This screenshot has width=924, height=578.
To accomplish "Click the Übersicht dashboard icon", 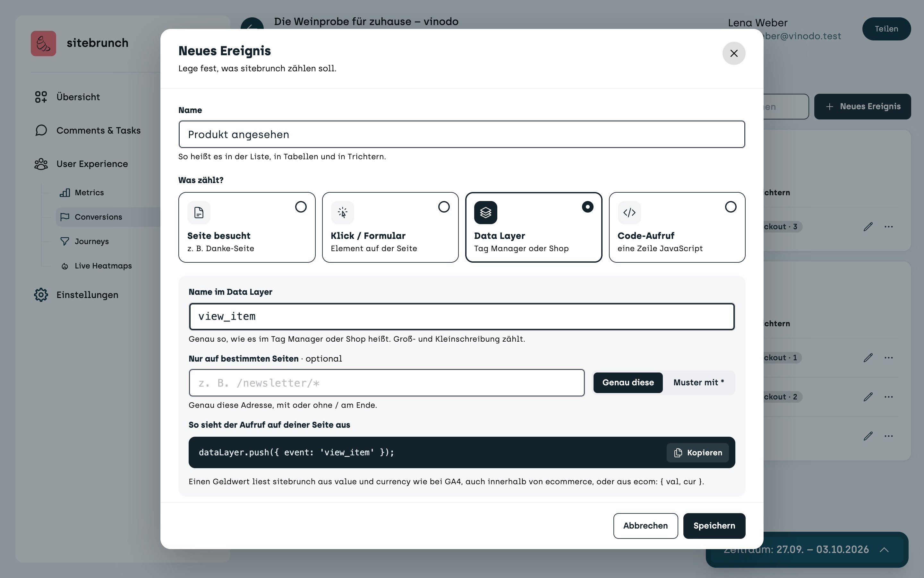I will coord(41,97).
